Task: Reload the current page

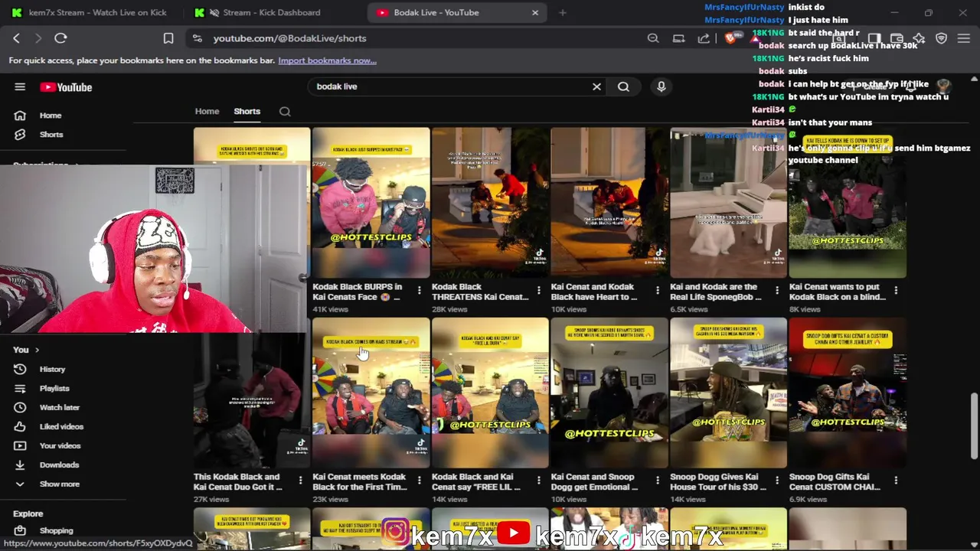Action: 60,38
